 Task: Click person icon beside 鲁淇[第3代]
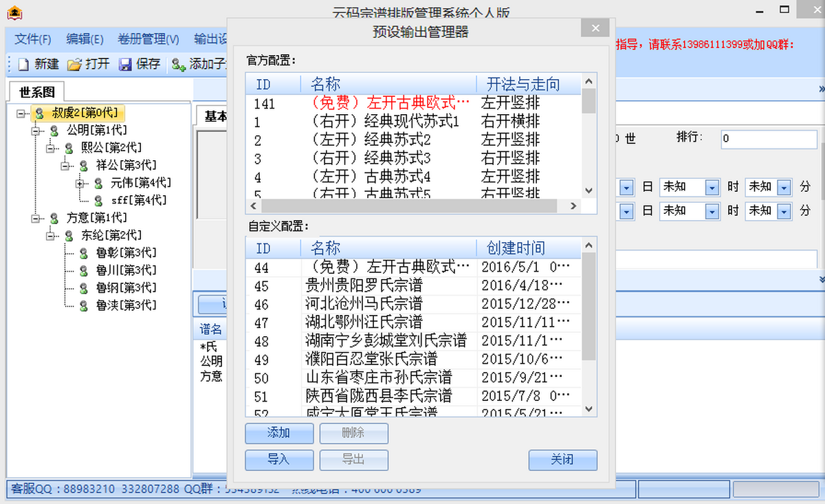tap(83, 306)
